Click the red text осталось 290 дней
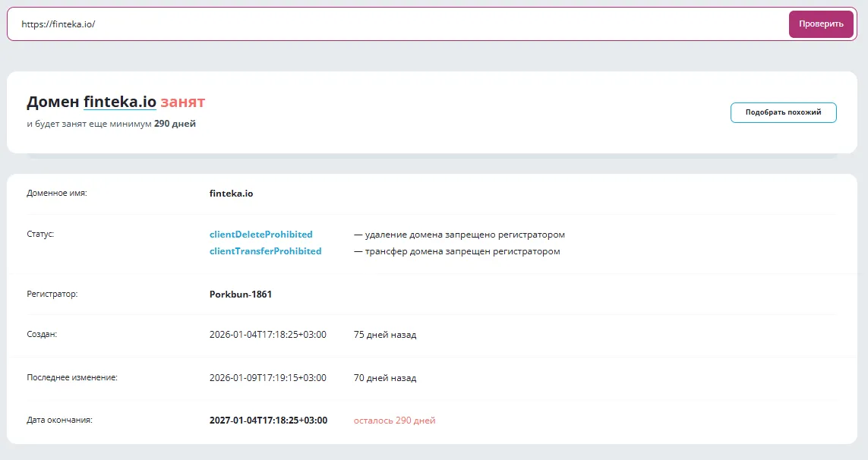This screenshot has width=868, height=460. point(395,420)
